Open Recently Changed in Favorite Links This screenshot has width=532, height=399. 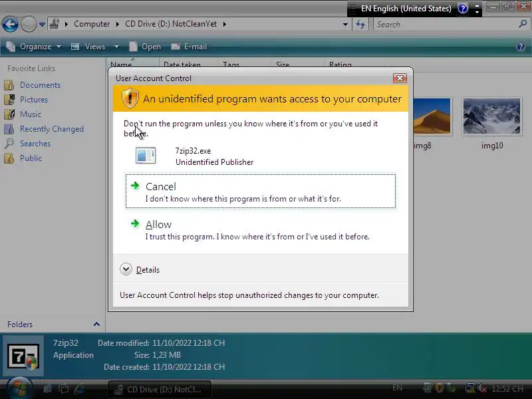click(x=52, y=129)
